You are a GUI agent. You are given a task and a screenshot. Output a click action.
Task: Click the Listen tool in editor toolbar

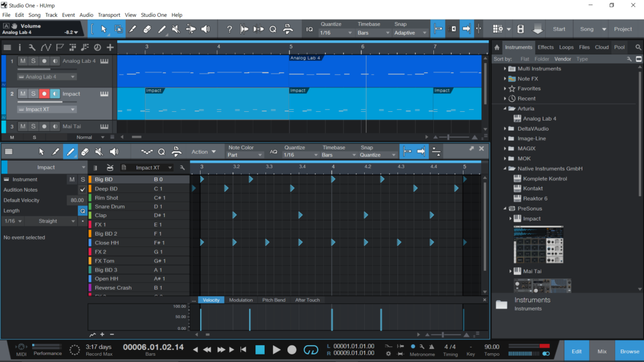pos(114,152)
